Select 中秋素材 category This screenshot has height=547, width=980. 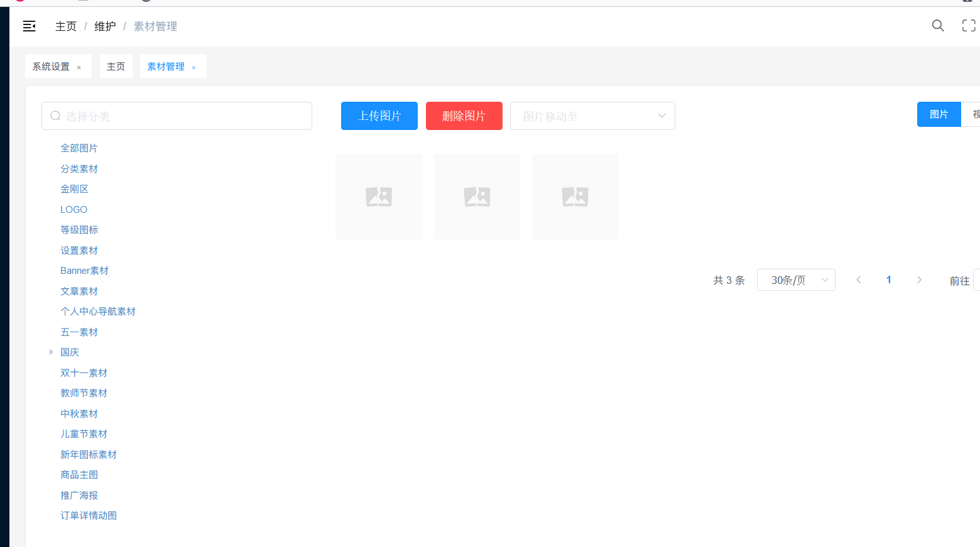79,414
